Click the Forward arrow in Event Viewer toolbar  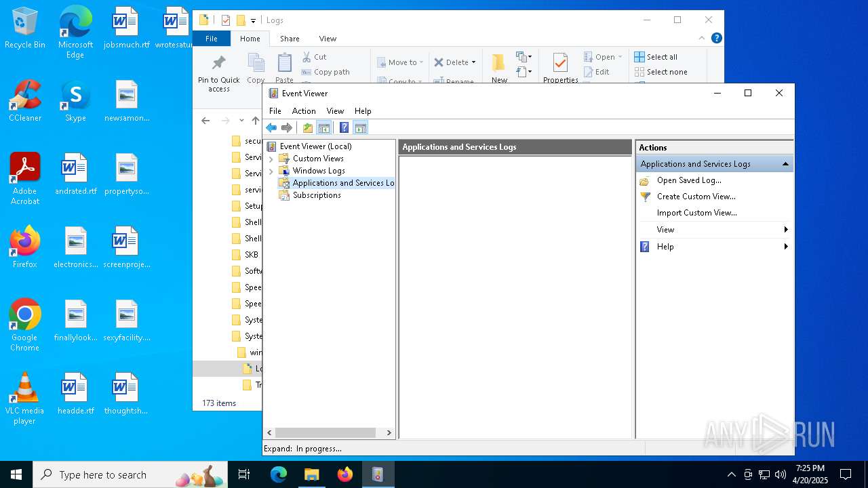(x=287, y=127)
